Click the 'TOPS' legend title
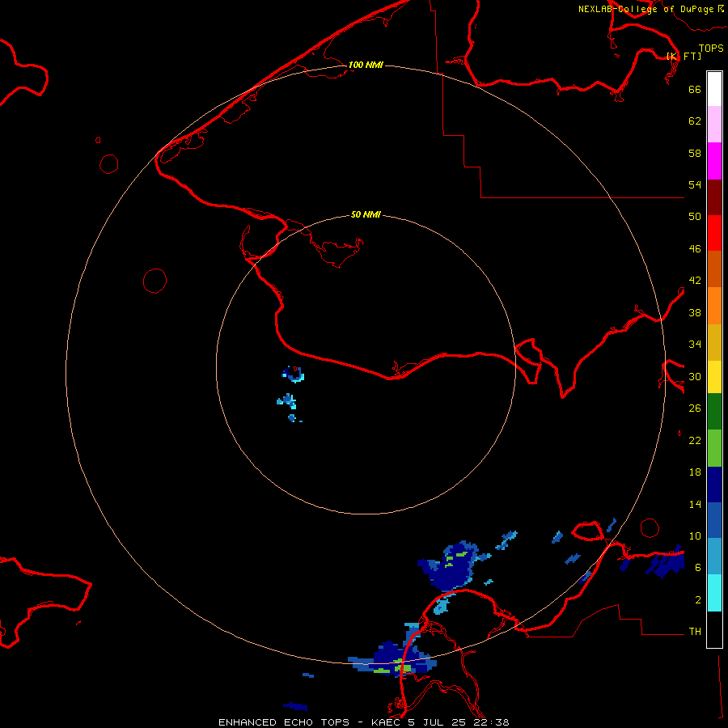Image resolution: width=728 pixels, height=728 pixels. 711,48
